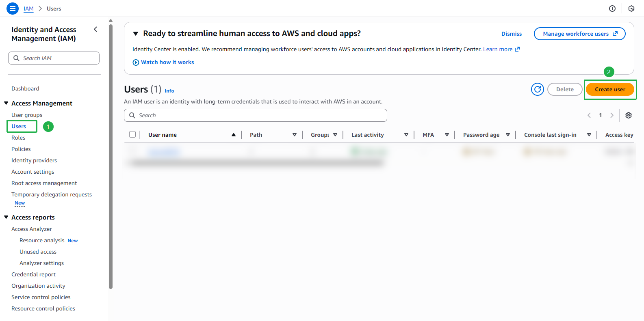Open User groups in side navigation
Screen dimensions: 644x321
click(27, 115)
